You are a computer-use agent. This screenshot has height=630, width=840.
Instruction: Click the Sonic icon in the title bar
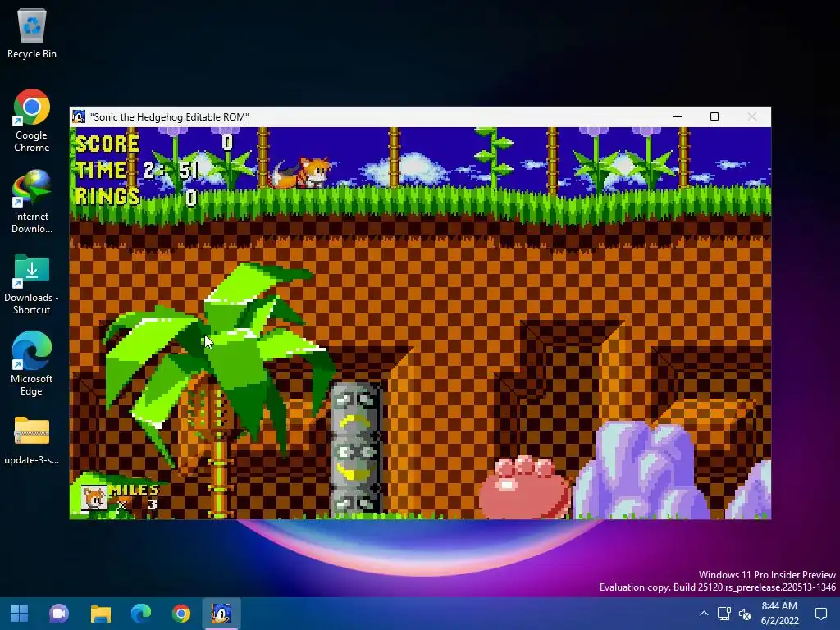(79, 116)
